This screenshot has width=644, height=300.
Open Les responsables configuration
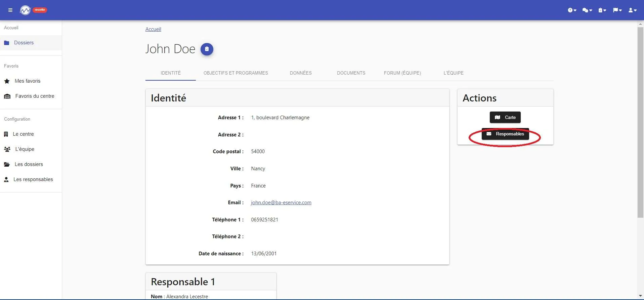pos(31,180)
